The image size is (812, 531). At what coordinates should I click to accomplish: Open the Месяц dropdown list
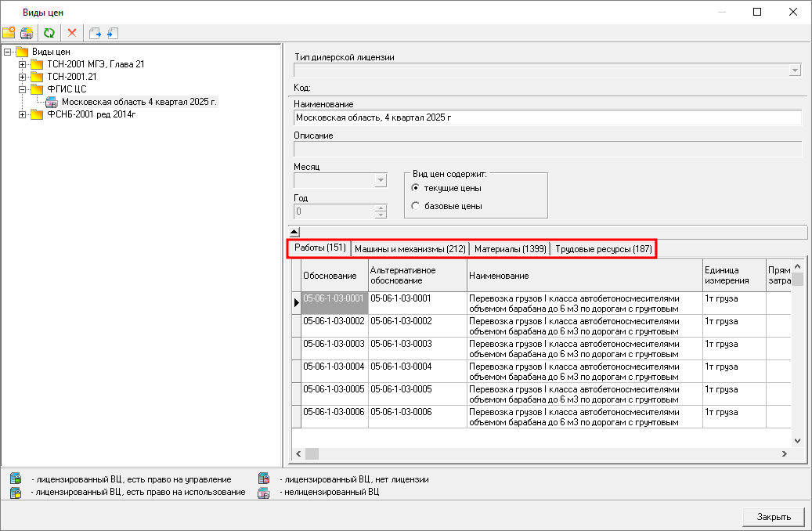(381, 181)
